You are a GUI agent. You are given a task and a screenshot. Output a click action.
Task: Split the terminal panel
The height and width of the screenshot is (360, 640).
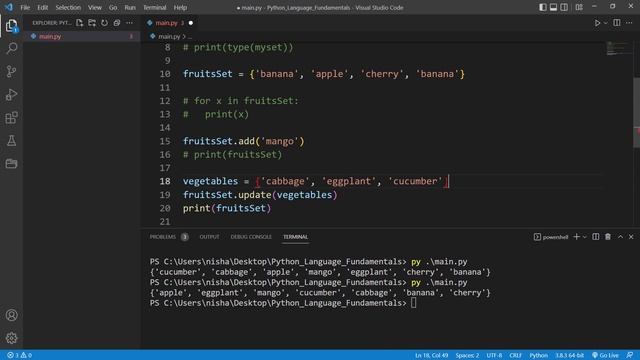point(596,237)
